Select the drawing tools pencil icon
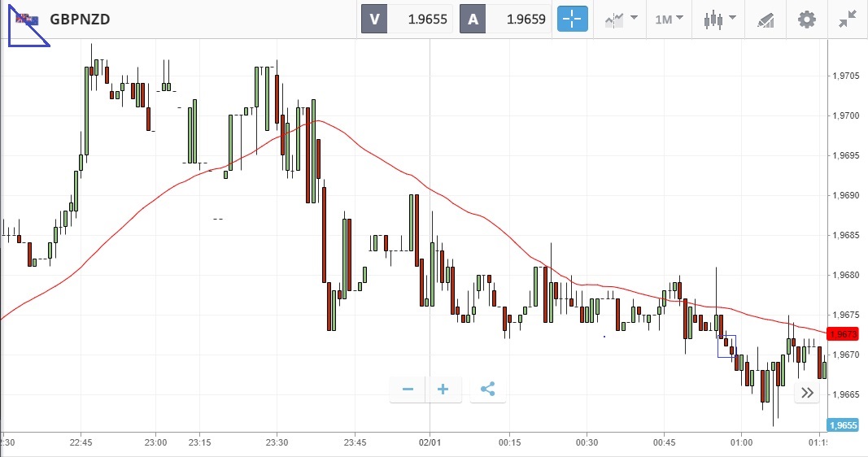 click(765, 19)
